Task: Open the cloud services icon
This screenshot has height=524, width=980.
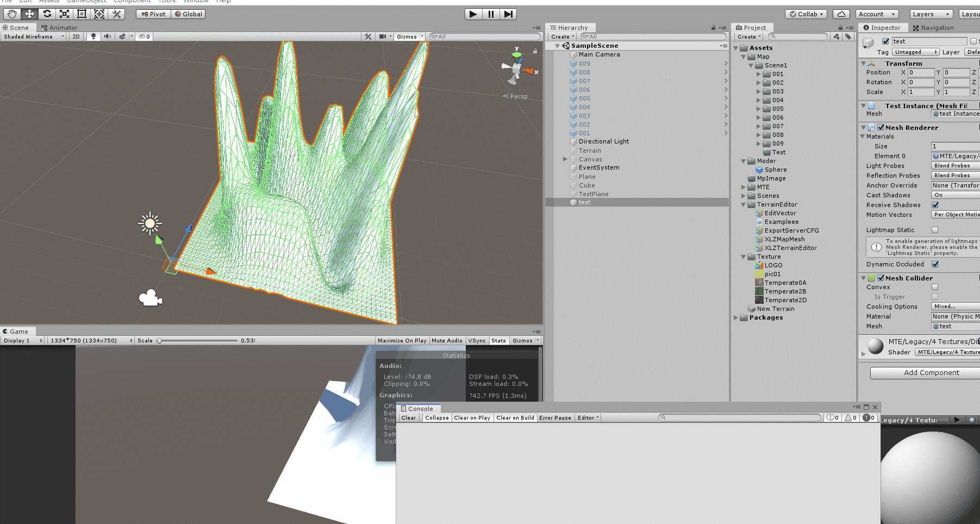Action: 841,14
